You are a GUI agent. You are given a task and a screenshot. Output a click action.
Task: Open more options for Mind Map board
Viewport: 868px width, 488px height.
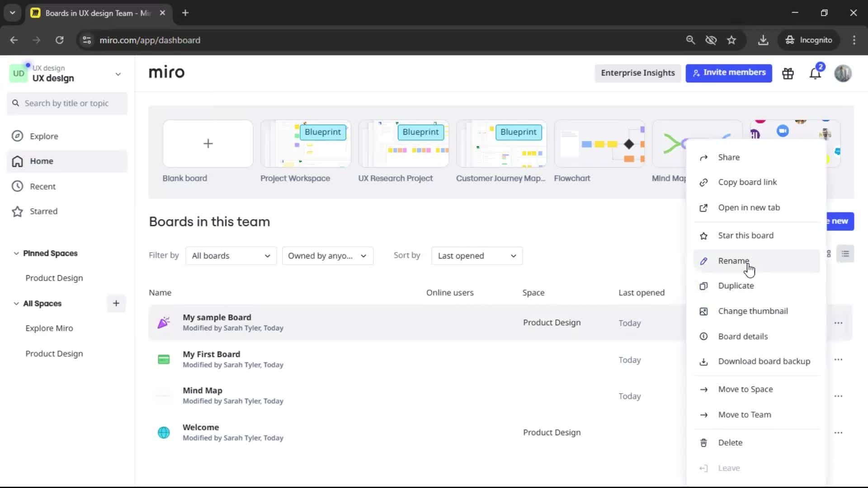pos(838,396)
